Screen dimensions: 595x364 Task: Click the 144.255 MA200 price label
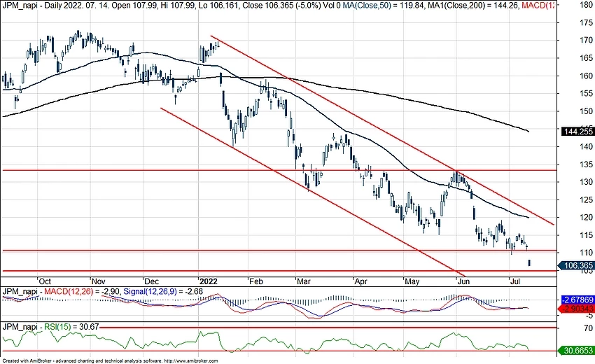[577, 132]
